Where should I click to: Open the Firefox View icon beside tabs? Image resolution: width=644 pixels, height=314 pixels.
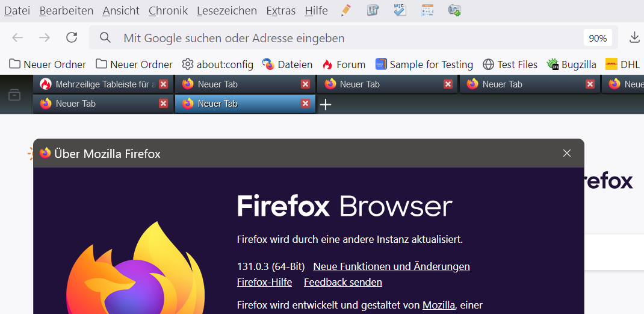pos(14,95)
